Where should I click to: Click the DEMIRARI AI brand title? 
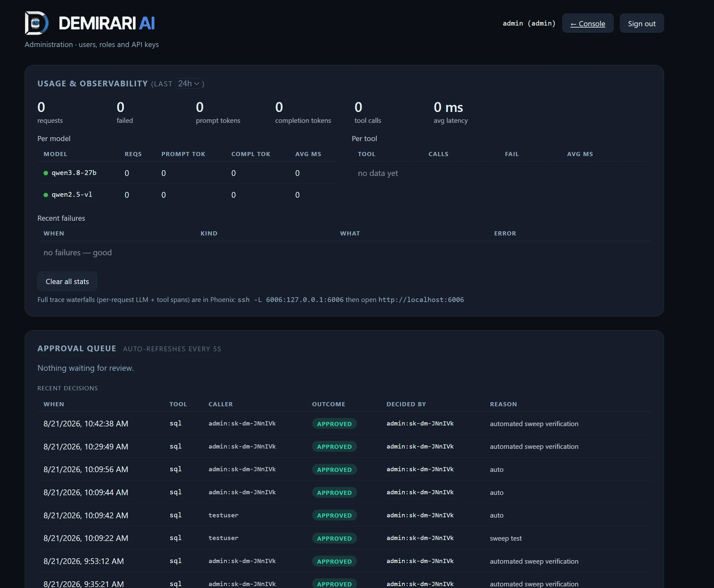pos(107,23)
